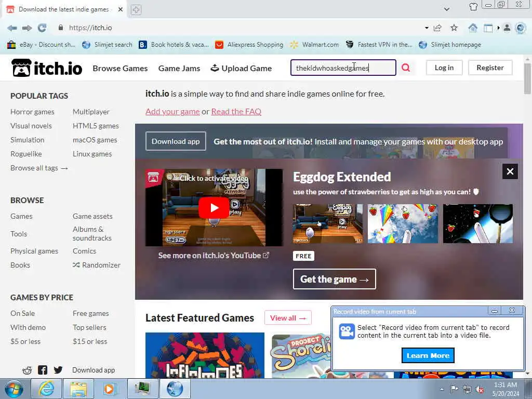Expand the address bar dropdown arrow
Image resolution: width=532 pixels, height=399 pixels.
[x=427, y=28]
